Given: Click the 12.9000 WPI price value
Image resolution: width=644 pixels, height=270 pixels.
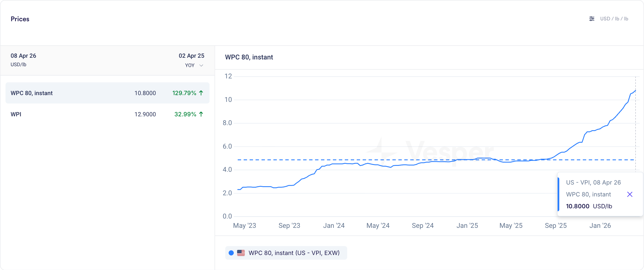Looking at the screenshot, I should pos(145,114).
